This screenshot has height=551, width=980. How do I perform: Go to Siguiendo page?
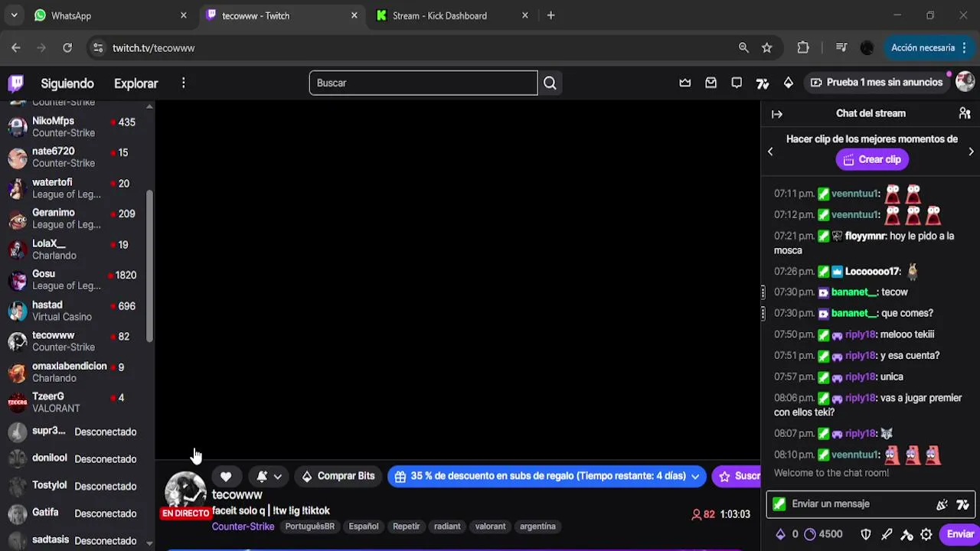(x=67, y=83)
